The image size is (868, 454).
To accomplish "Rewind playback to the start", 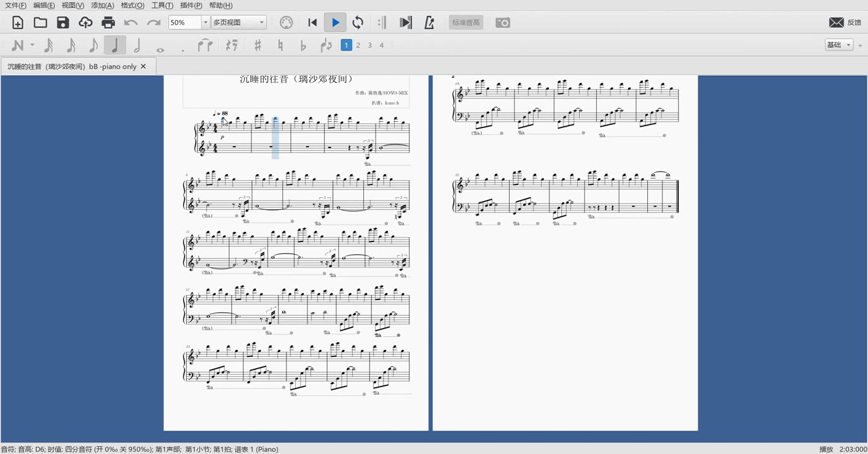I will click(312, 23).
